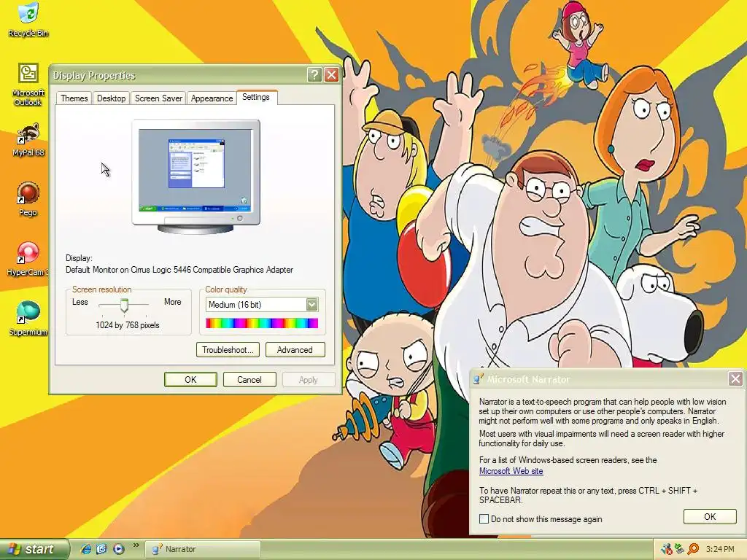Open the Recycle Bin desktop icon

[28, 19]
